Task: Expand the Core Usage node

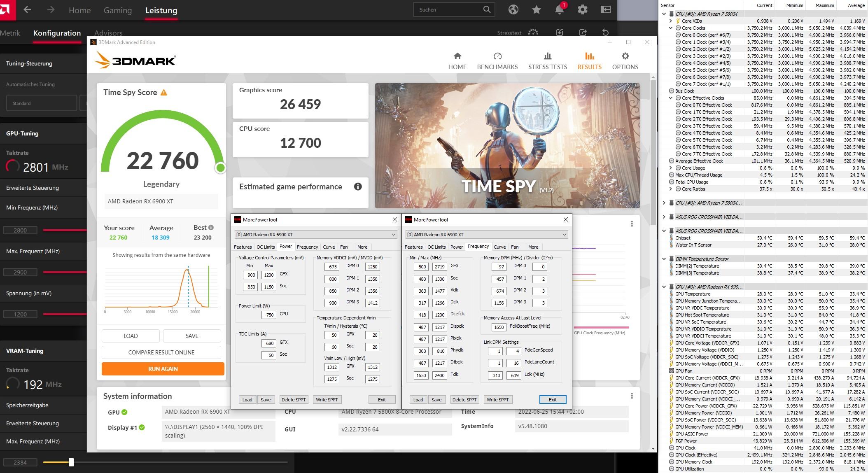Action: (671, 168)
